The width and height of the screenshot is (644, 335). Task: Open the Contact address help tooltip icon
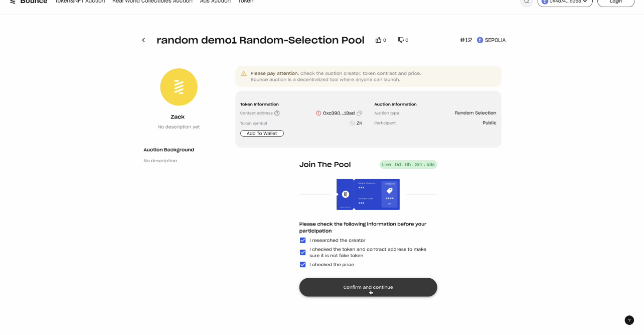point(277,114)
